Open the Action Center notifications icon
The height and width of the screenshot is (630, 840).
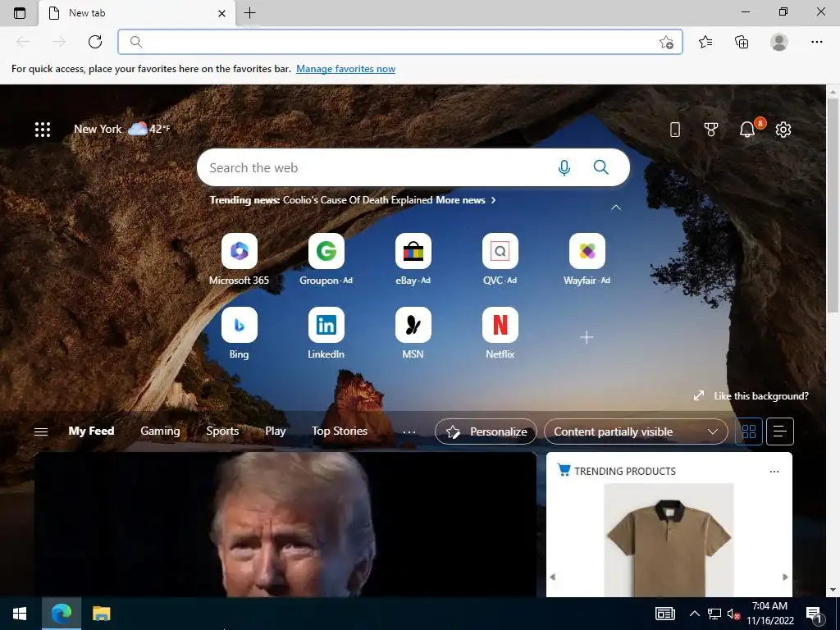[814, 614]
